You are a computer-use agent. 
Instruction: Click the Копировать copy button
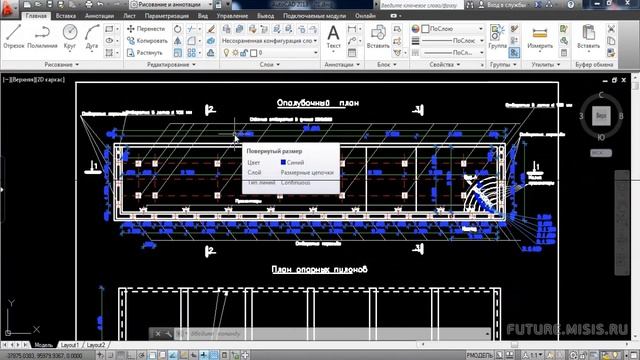(x=147, y=41)
